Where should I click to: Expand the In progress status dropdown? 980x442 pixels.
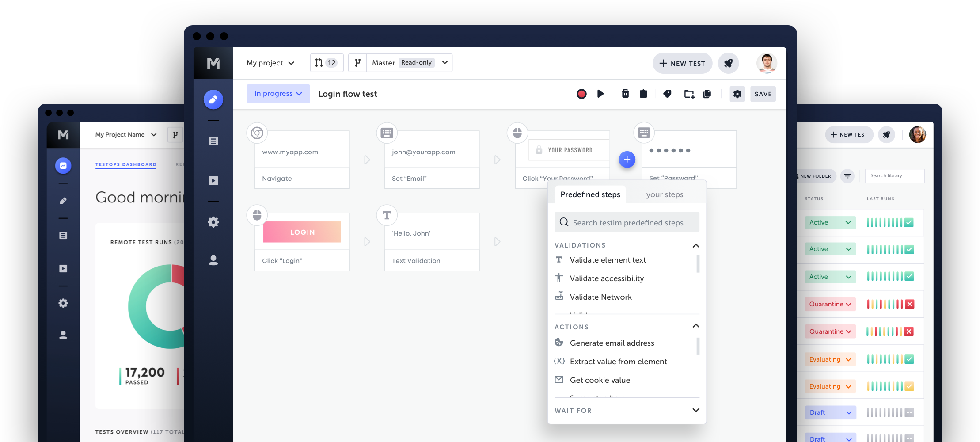click(x=278, y=94)
